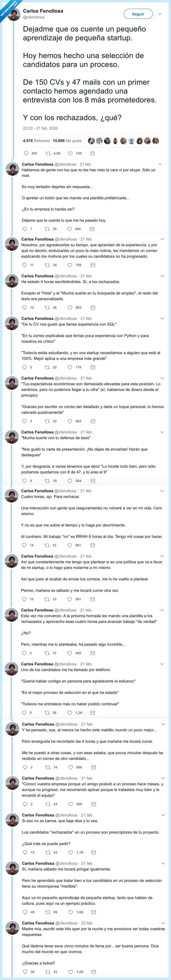Click the reply icon on the 'De tu CV' tweet
The width and height of the screenshot is (171, 980).
[x=24, y=368]
